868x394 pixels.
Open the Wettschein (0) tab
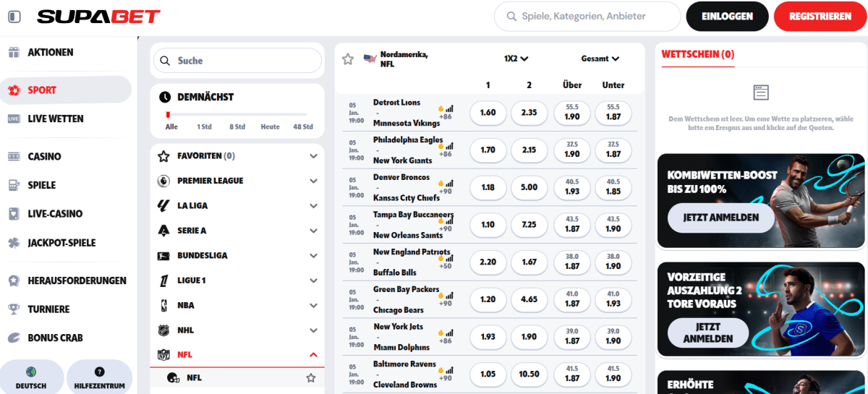click(x=698, y=54)
